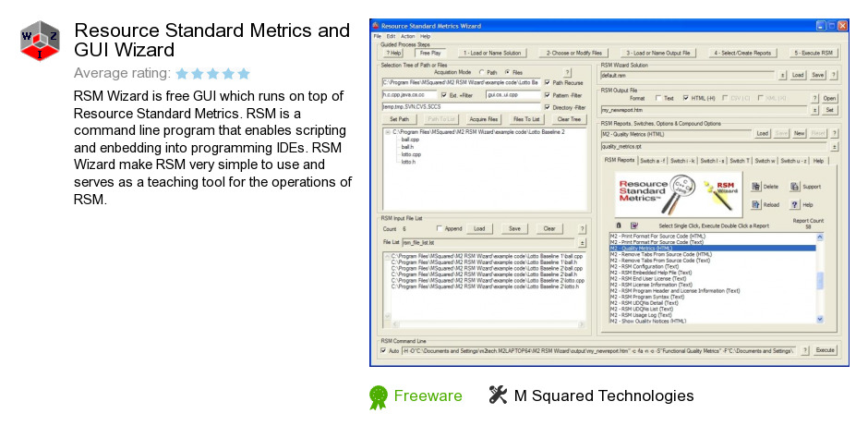Toggle the Directory -Filter checkbox

[x=547, y=107]
